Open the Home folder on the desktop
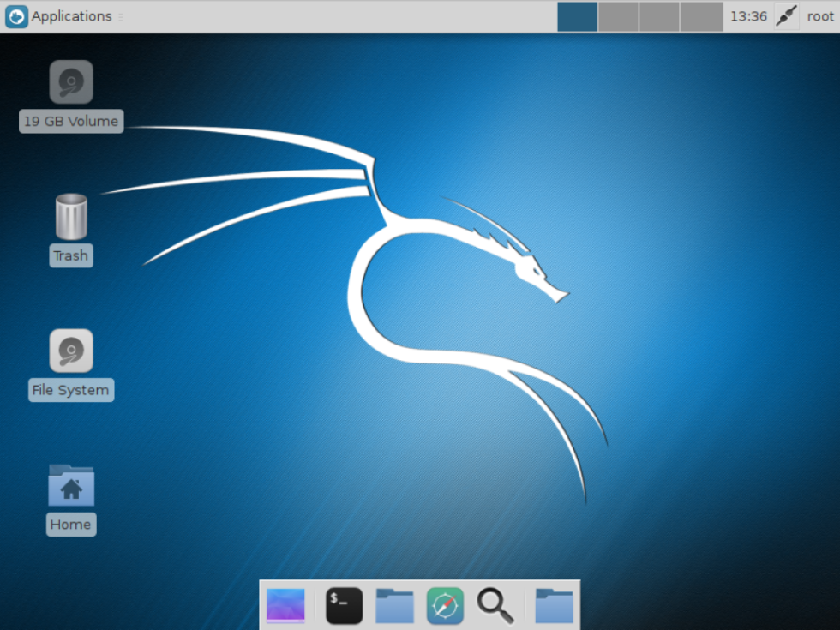 pyautogui.click(x=71, y=484)
